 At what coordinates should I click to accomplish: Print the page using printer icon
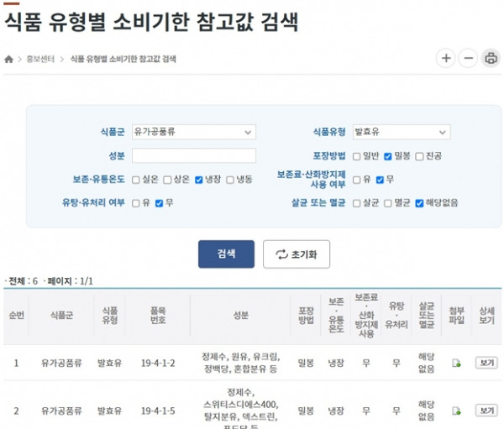[491, 59]
